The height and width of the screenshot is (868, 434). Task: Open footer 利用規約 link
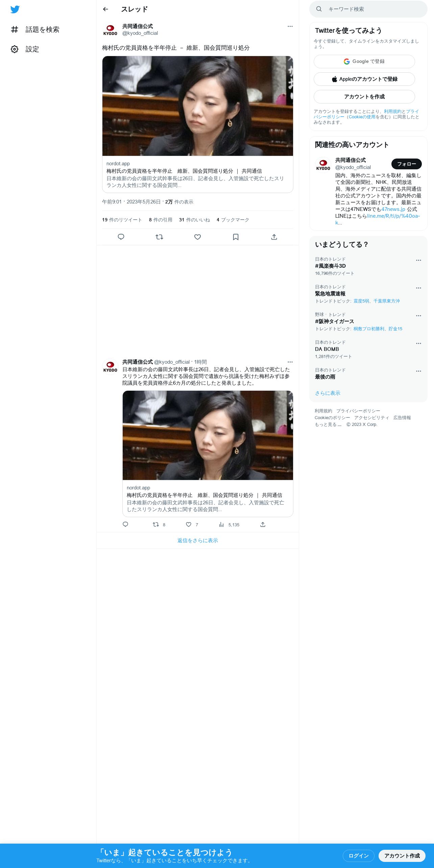pyautogui.click(x=323, y=411)
